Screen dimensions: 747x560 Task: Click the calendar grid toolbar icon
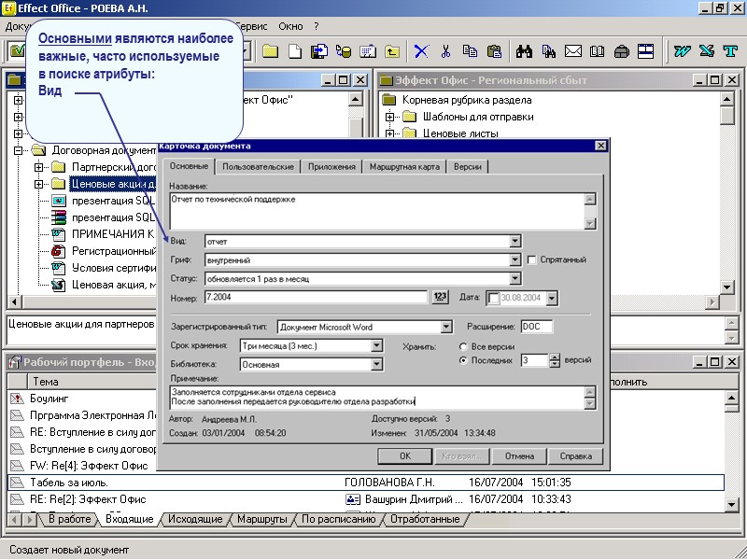pos(368,51)
